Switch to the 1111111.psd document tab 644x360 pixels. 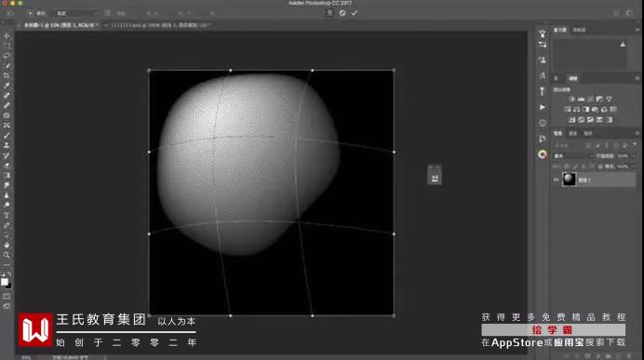(159, 25)
